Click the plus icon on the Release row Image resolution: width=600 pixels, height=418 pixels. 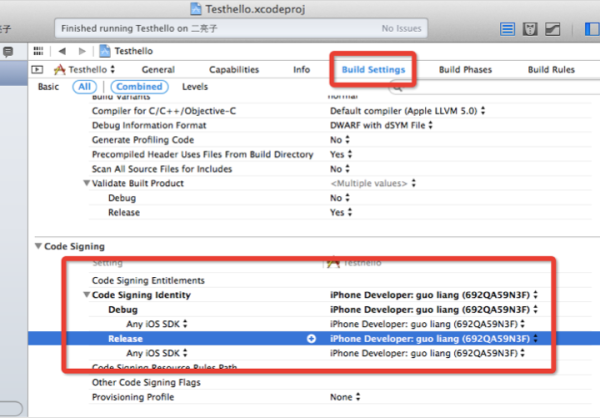(x=311, y=339)
